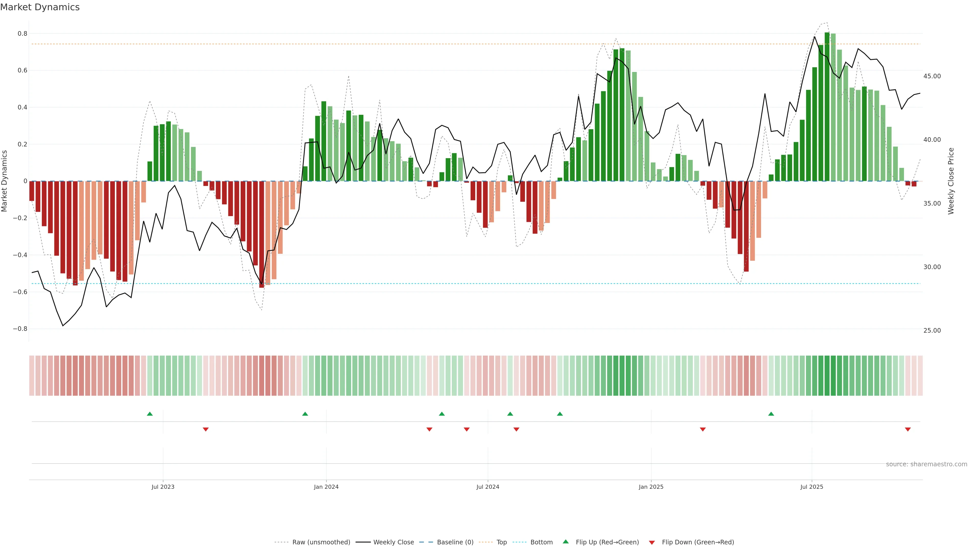This screenshot has width=980, height=551.
Task: Click the red triangle icon in legend
Action: click(x=652, y=542)
